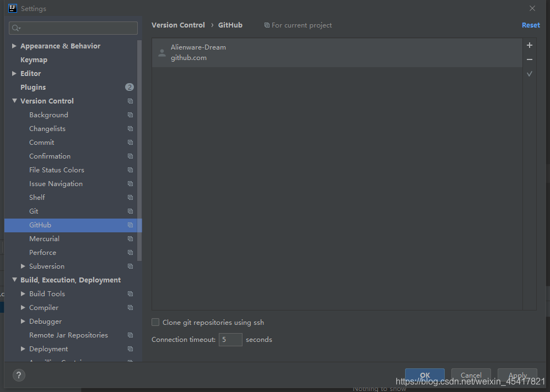The width and height of the screenshot is (550, 392).
Task: Click the project-level icon beside File Status Colors
Action: coord(130,170)
